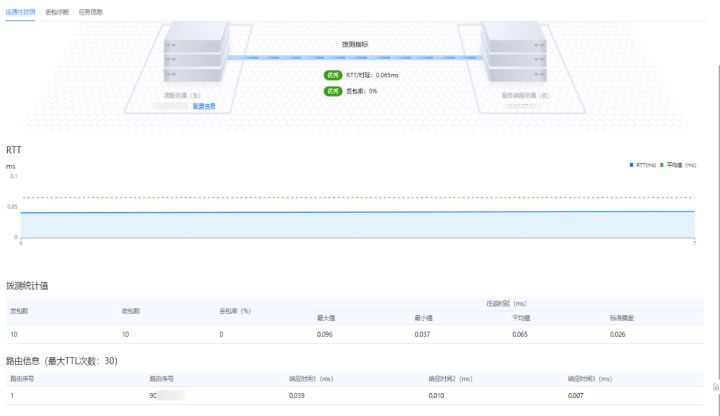
Task: Open the blue 配置信息 link under the left server
Action: point(204,106)
